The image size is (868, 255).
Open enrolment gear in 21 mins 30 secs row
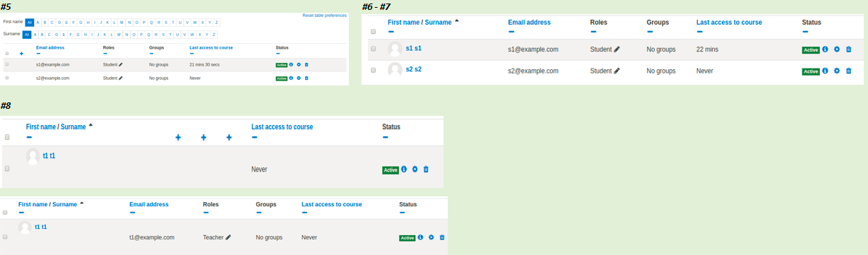299,64
